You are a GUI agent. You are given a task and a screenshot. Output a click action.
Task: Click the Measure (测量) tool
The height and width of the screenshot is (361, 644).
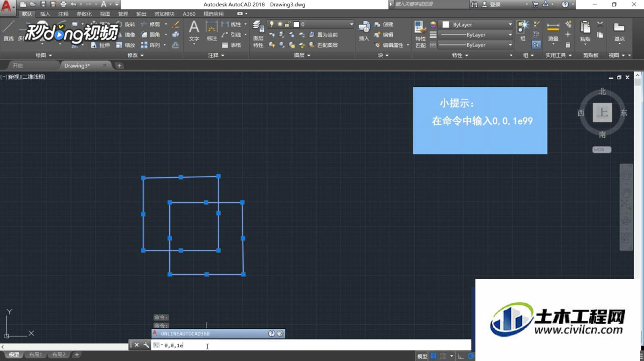pos(553,31)
